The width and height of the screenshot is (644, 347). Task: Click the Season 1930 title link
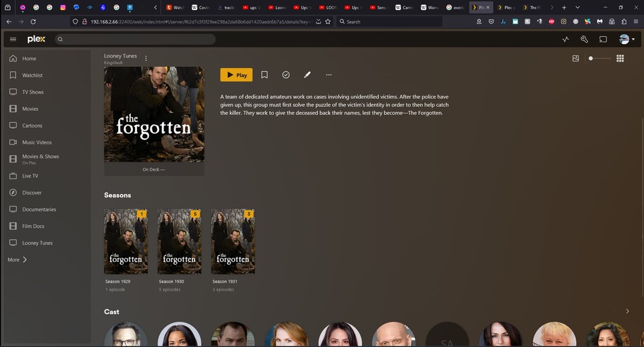171,281
